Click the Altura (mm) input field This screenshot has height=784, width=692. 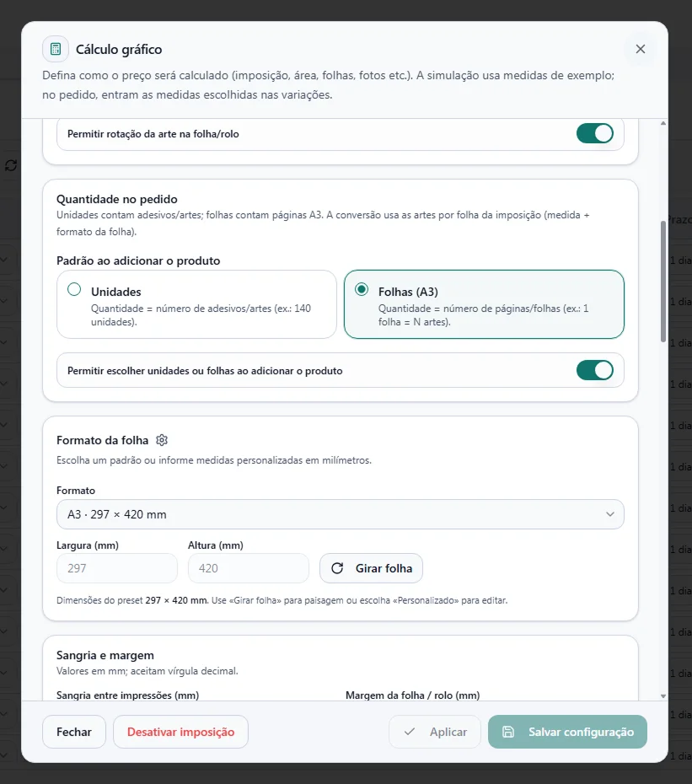click(x=249, y=568)
